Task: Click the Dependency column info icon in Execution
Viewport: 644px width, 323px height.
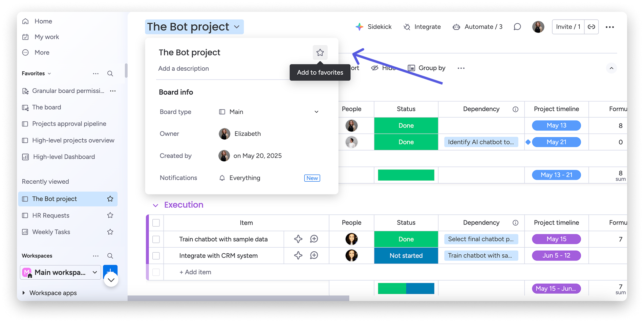Action: pos(515,223)
